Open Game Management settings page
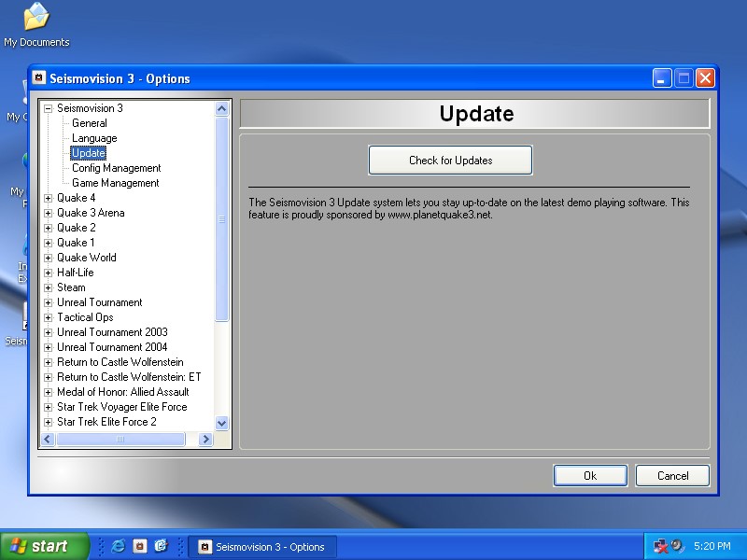Viewport: 747px width, 560px height. click(115, 183)
